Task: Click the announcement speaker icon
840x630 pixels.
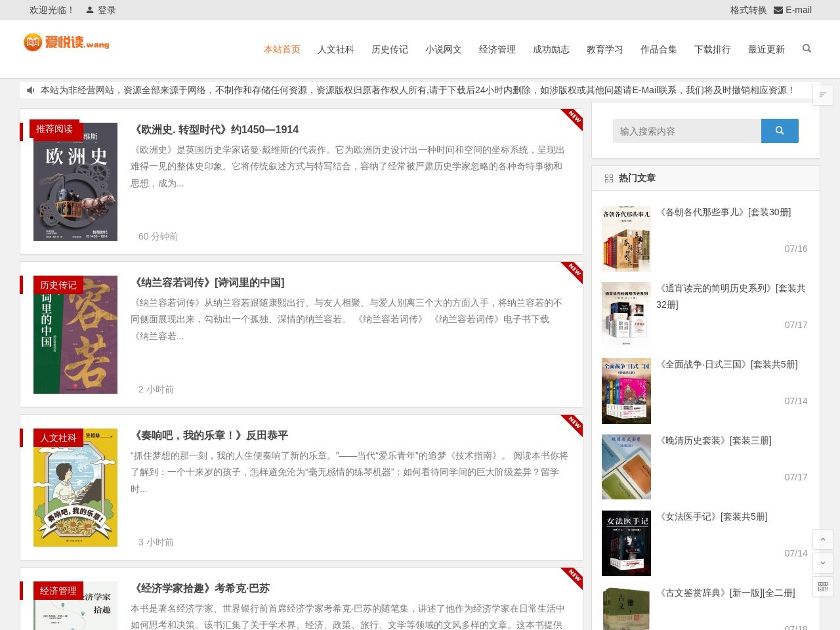Action: click(x=31, y=90)
